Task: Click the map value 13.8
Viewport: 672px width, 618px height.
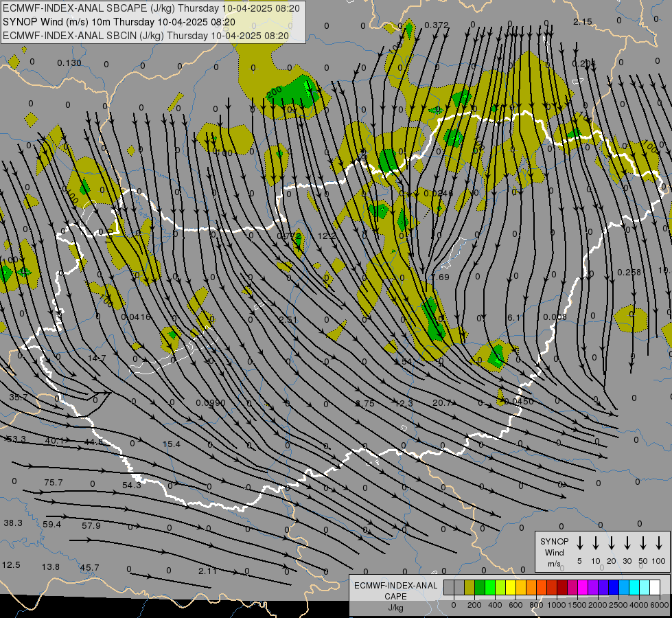Action: [x=51, y=566]
